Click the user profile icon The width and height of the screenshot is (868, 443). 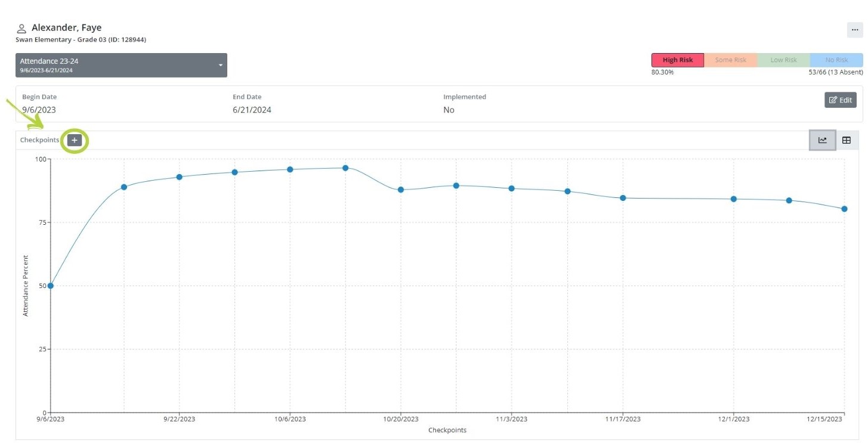pyautogui.click(x=22, y=29)
